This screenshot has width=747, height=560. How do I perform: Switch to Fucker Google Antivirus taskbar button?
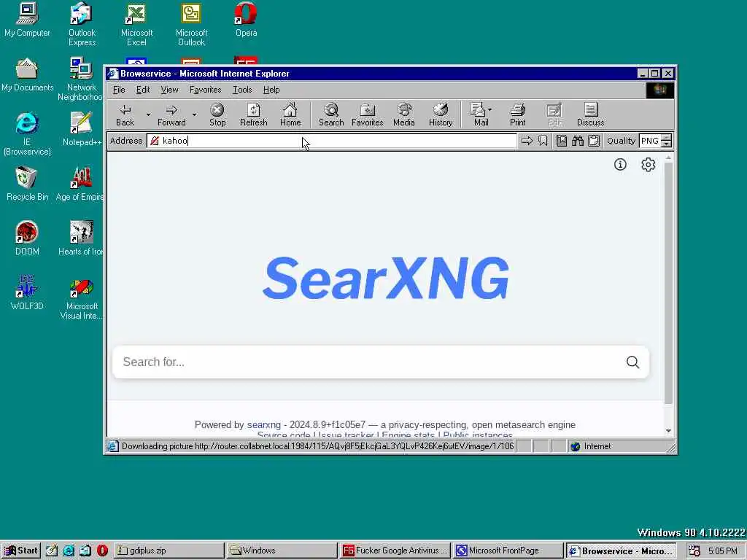click(395, 551)
